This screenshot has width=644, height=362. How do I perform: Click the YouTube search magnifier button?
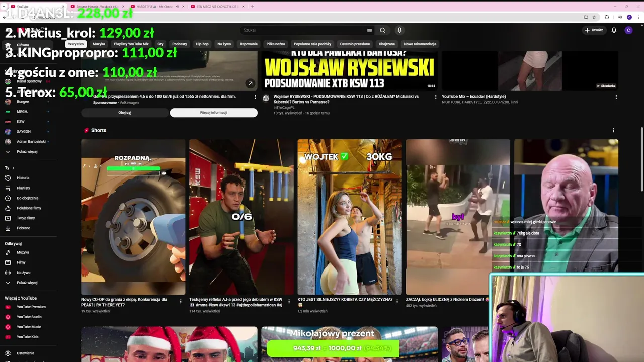[382, 30]
